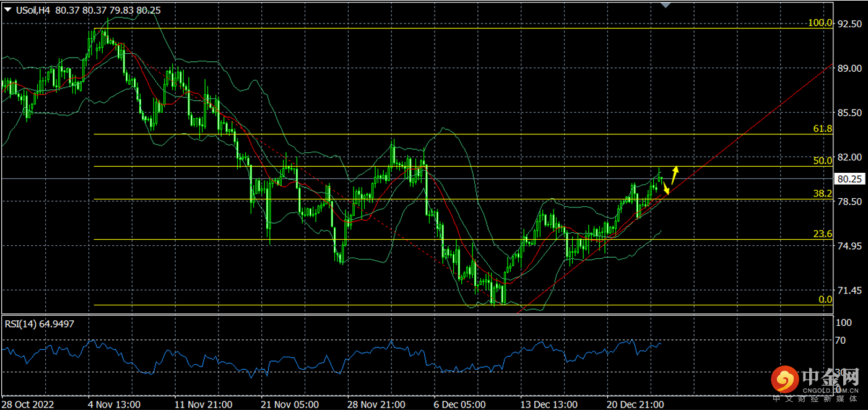868x410 pixels.
Task: Click the 28 Oct 2022 date label
Action: pyautogui.click(x=28, y=404)
